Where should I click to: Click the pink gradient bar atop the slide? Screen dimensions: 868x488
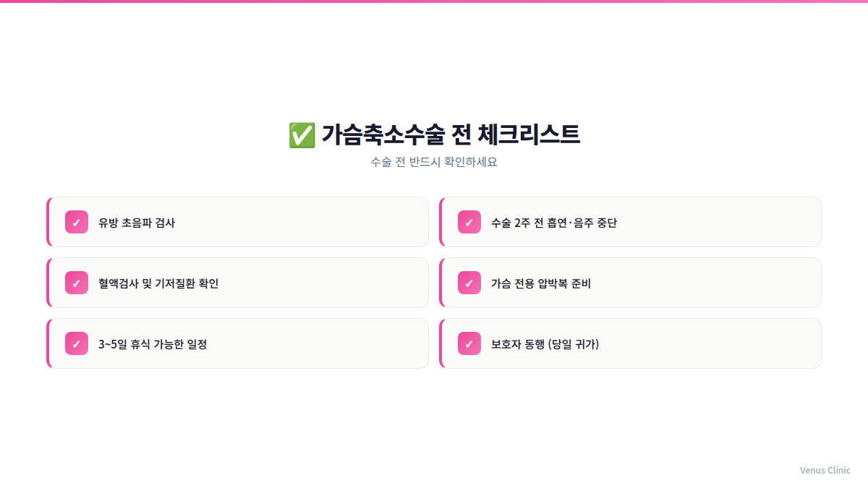434,1
